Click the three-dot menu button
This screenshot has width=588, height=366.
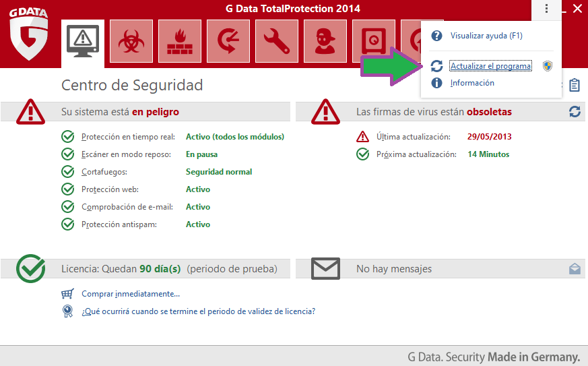546,9
